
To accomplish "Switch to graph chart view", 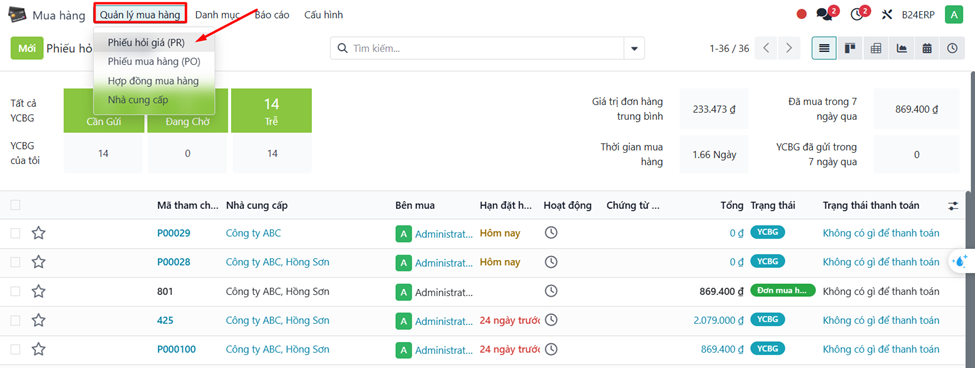I will point(901,48).
